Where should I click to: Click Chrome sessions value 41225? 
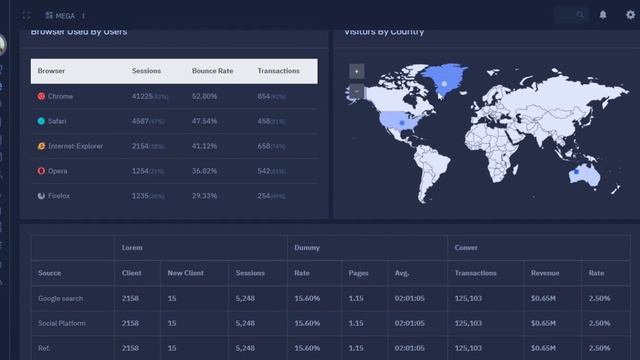(x=142, y=96)
